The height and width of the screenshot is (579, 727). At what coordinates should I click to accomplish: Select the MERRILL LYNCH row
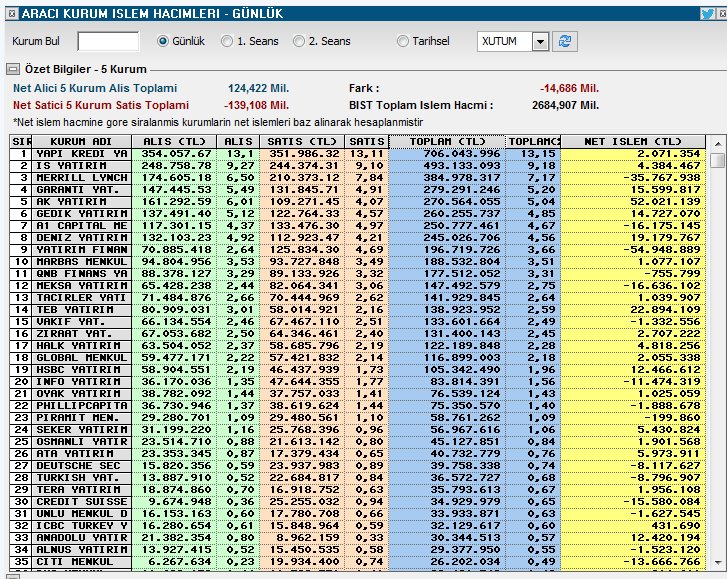click(357, 178)
